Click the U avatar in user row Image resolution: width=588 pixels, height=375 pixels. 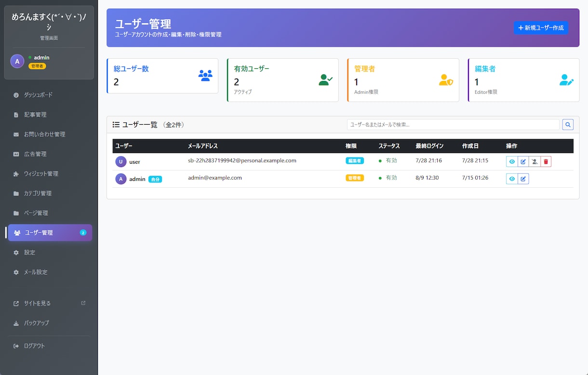pos(121,162)
